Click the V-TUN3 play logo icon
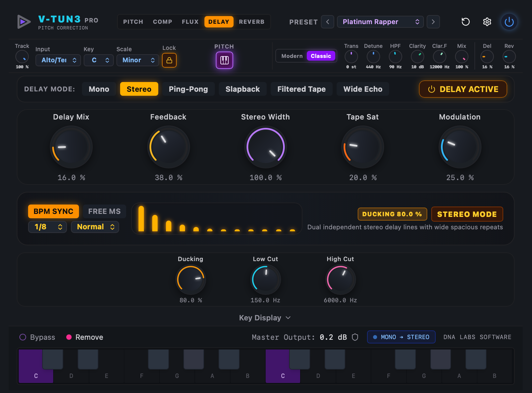Screen dimensions: 532x393 point(24,22)
